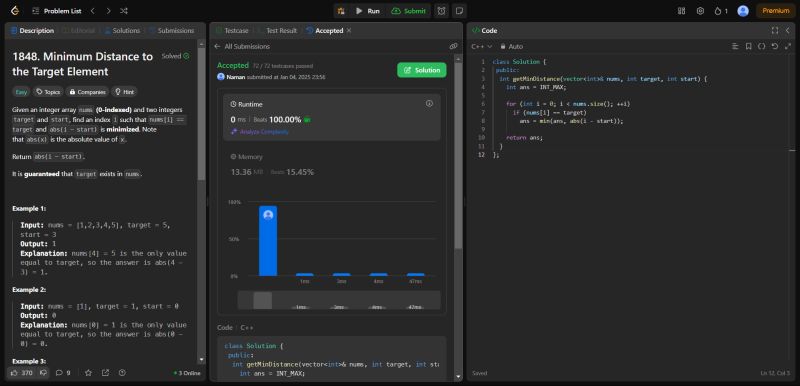Click inside the code editor line 10
The height and width of the screenshot is (386, 800).
(x=524, y=138)
